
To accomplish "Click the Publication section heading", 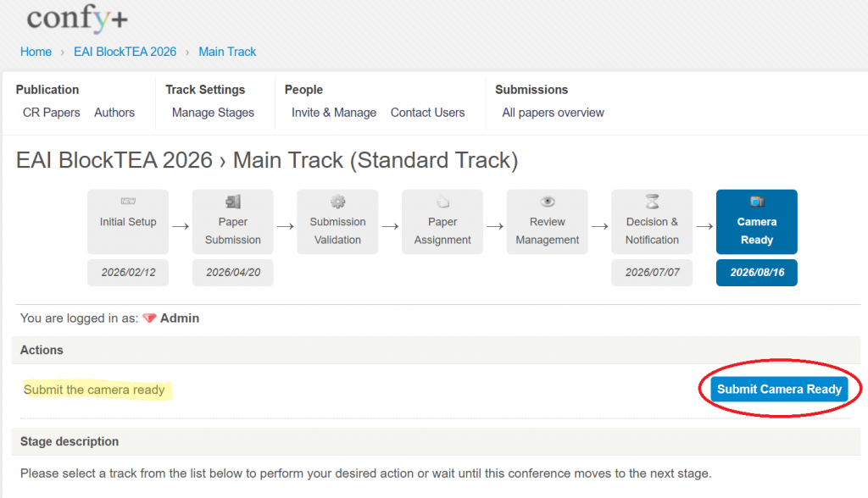I will 47,90.
